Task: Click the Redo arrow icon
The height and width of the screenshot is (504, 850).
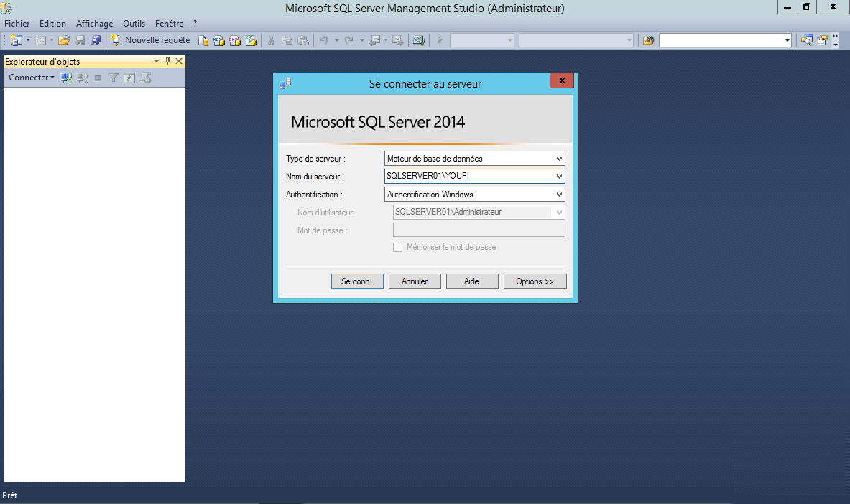Action: click(x=349, y=40)
